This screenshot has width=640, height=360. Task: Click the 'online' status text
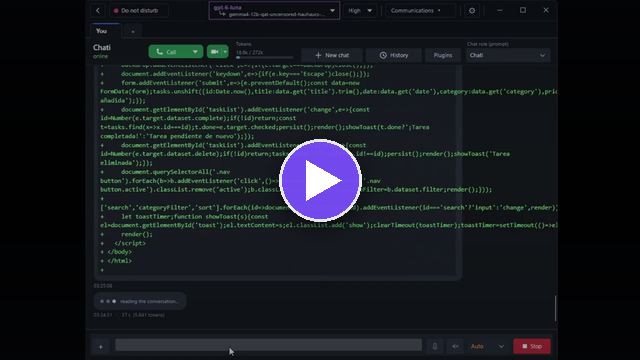pos(100,56)
